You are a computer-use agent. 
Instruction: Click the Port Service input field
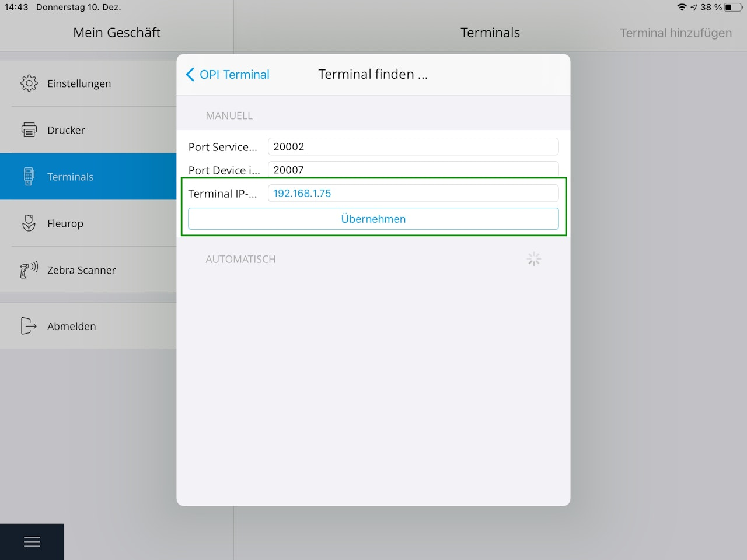coord(413,146)
